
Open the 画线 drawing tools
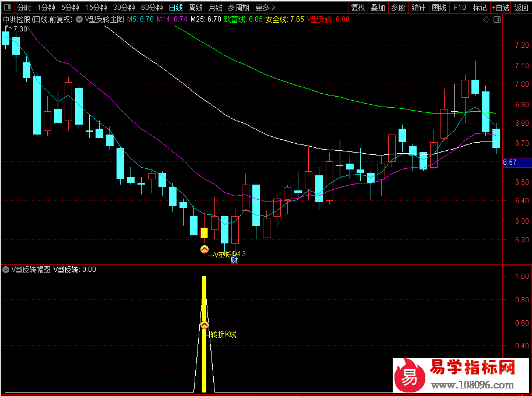439,8
